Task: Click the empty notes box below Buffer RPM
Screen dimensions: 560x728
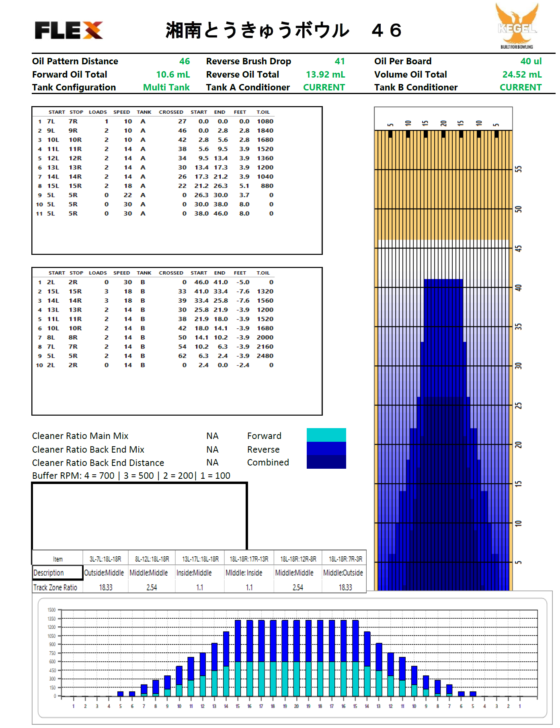Action: coord(139,516)
